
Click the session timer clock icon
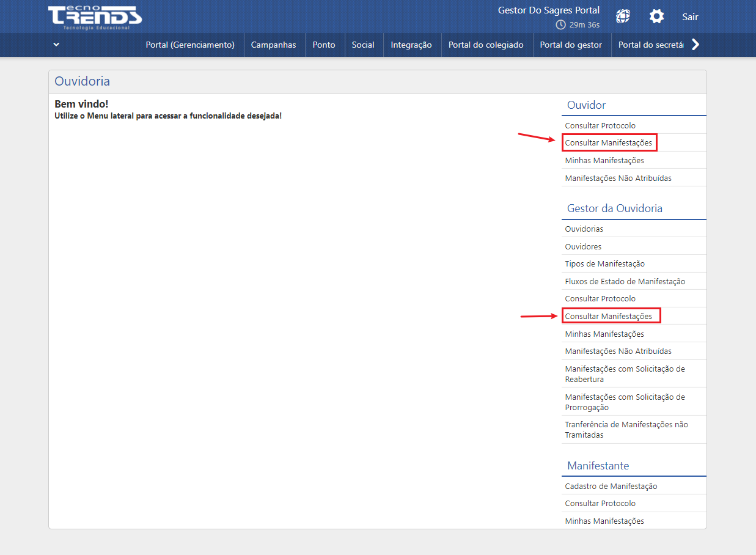(560, 25)
